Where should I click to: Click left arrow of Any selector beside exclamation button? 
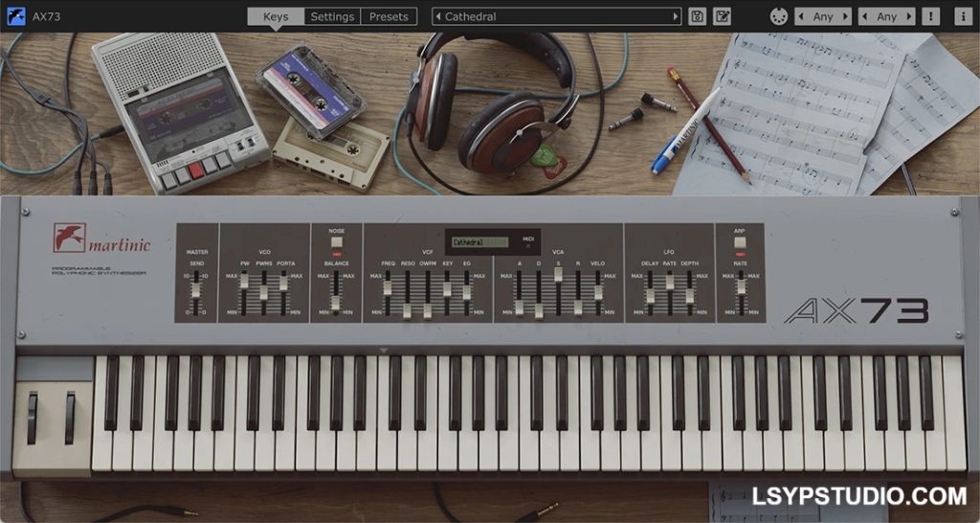pos(864,17)
